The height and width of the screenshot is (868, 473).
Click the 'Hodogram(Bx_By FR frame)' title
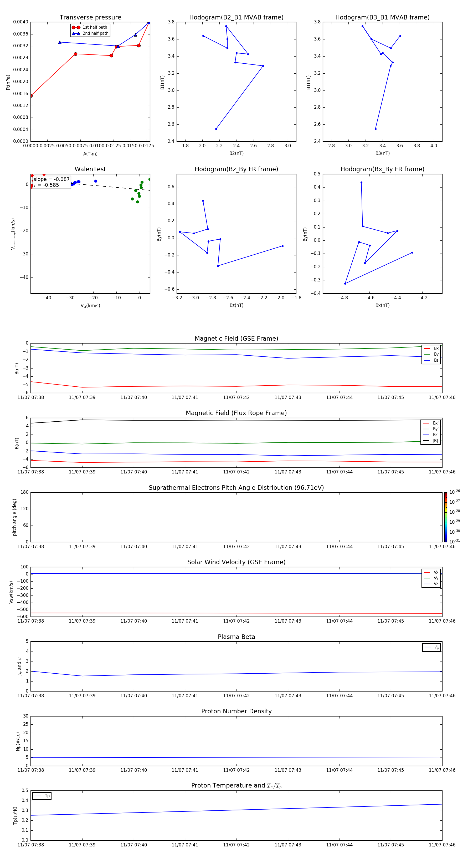coord(382,169)
